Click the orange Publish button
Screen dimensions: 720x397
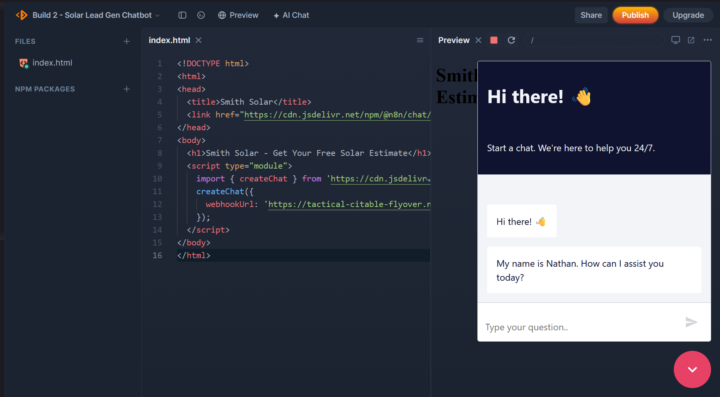tap(635, 15)
